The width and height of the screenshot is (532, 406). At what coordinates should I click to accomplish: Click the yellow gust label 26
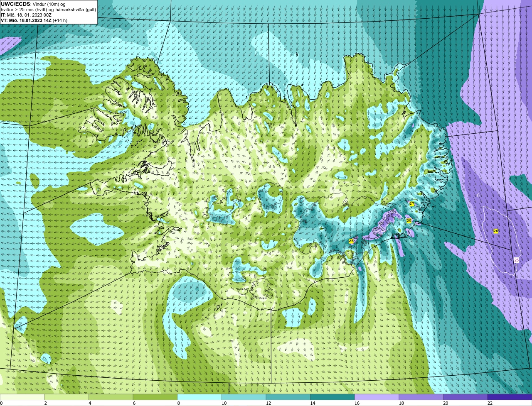click(x=496, y=231)
